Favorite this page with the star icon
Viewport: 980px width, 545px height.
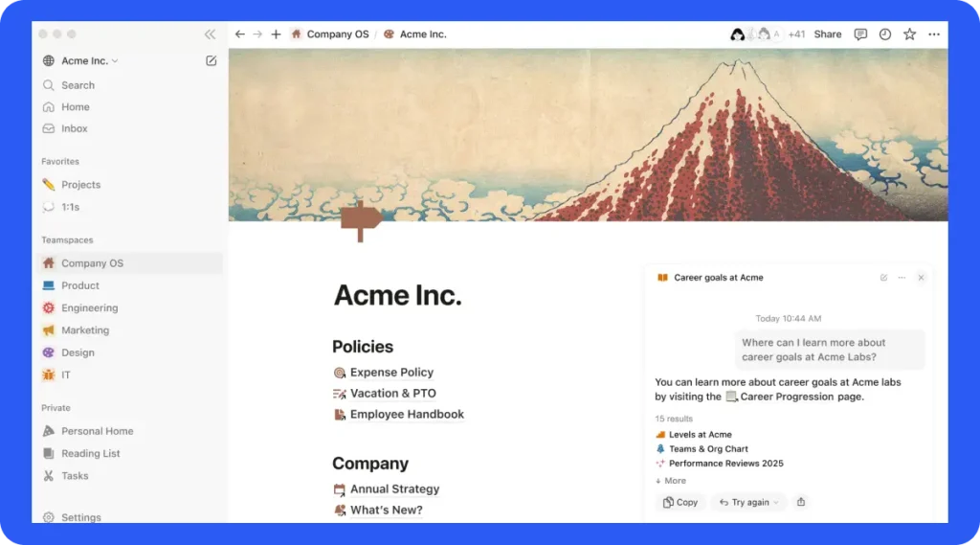pos(909,34)
